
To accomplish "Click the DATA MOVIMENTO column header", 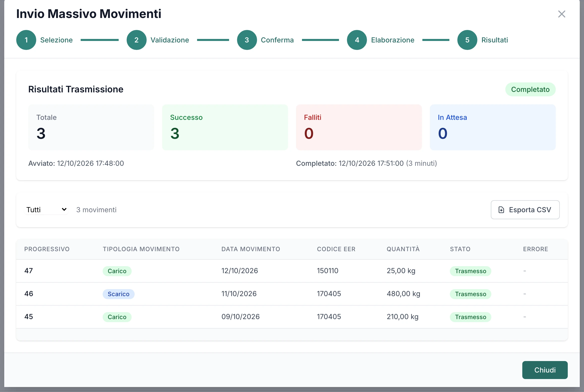I will point(251,249).
